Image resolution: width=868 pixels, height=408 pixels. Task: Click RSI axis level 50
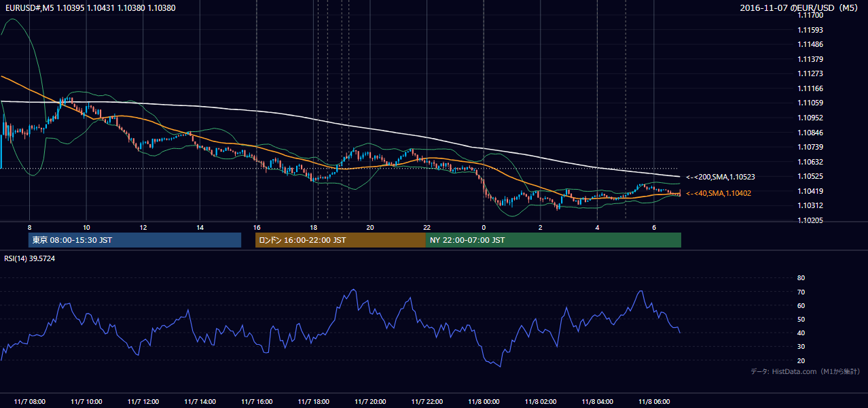tap(801, 319)
